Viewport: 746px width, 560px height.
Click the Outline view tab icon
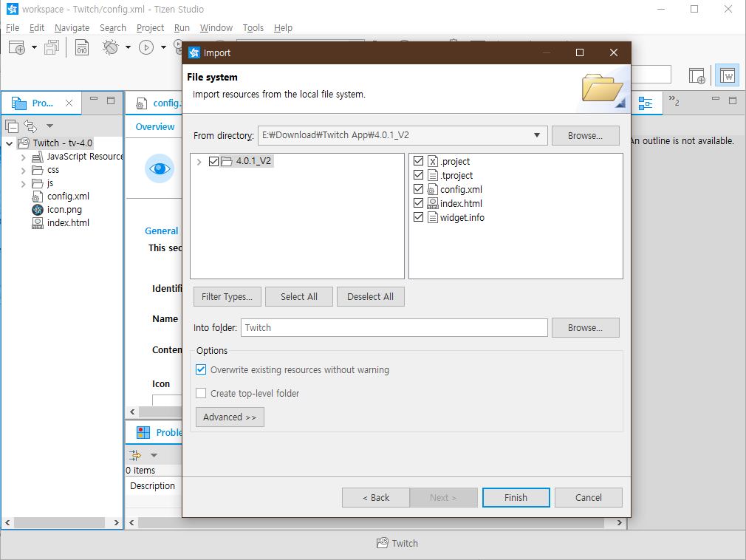[646, 103]
